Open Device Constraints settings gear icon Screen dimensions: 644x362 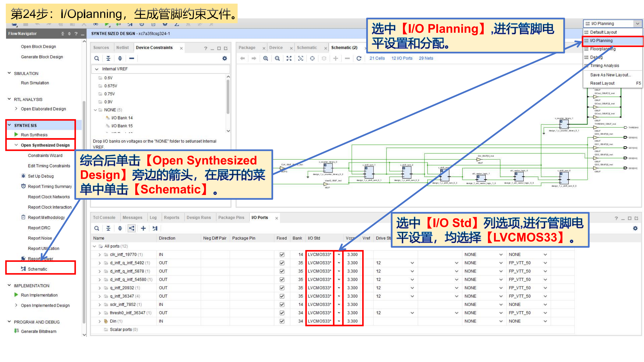coord(224,58)
